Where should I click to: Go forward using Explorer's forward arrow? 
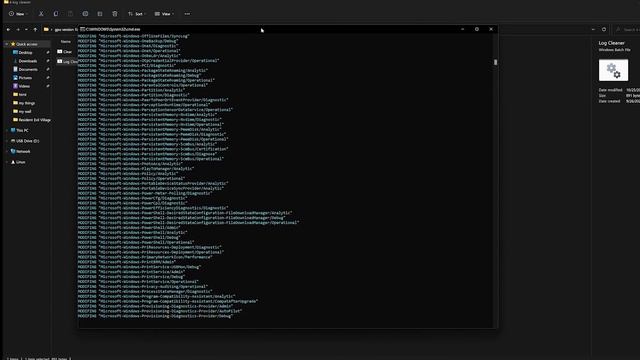18,29
